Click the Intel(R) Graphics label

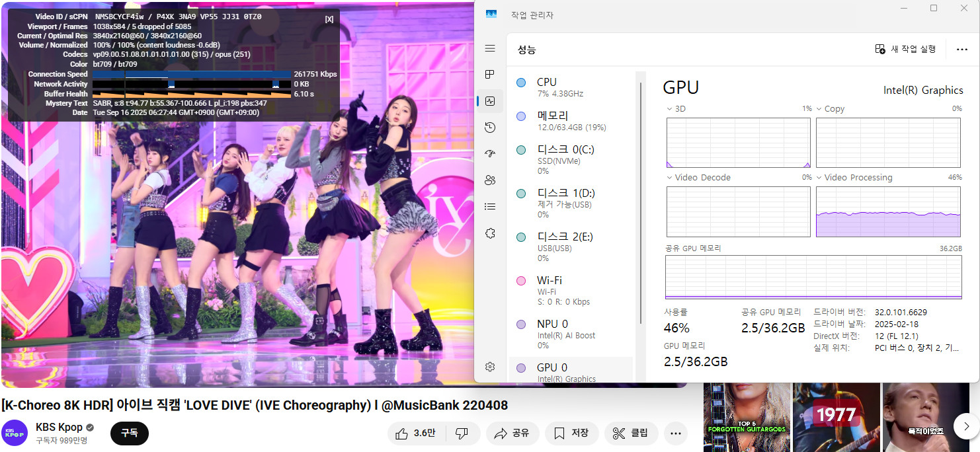[923, 90]
